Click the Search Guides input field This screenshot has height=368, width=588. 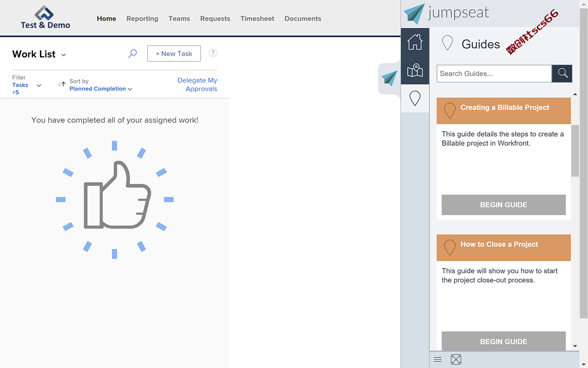click(494, 74)
